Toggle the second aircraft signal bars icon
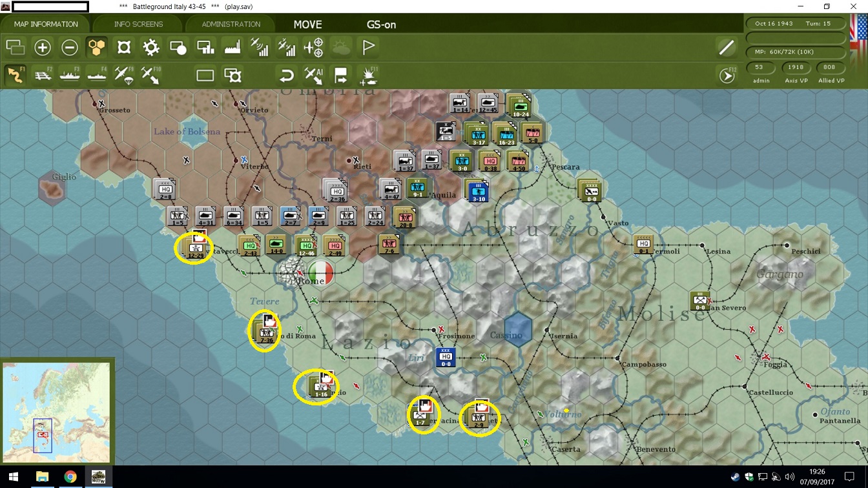Screen dimensions: 868x488 (287, 47)
